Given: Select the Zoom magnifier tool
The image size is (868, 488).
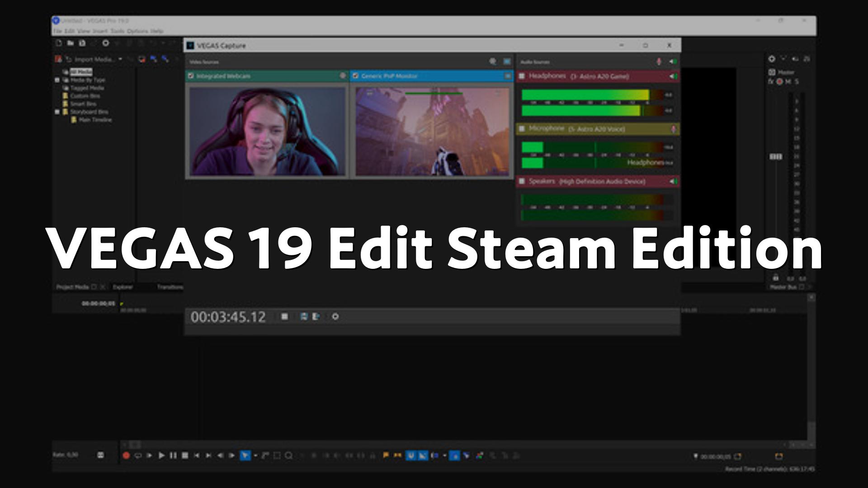Looking at the screenshot, I should pos(289,455).
